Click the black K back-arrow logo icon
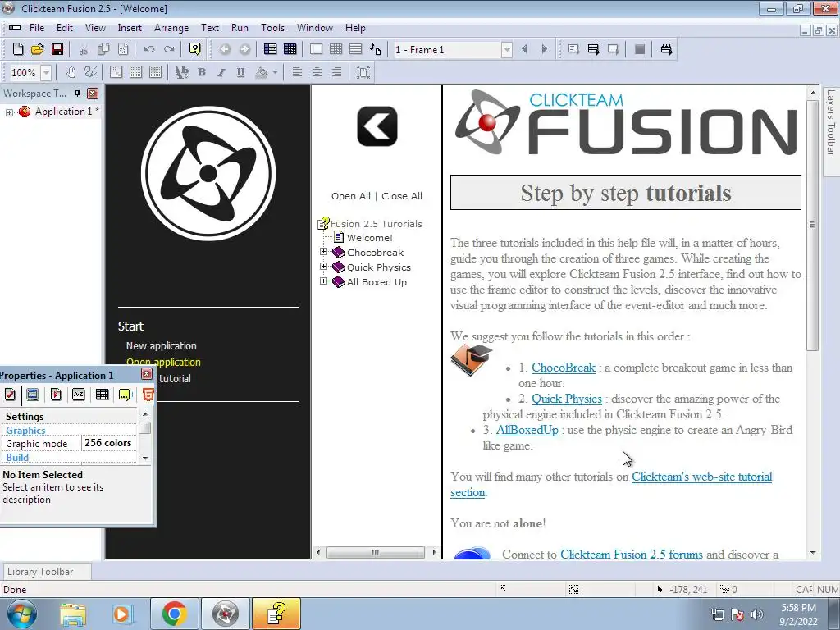The image size is (840, 630). tap(377, 126)
